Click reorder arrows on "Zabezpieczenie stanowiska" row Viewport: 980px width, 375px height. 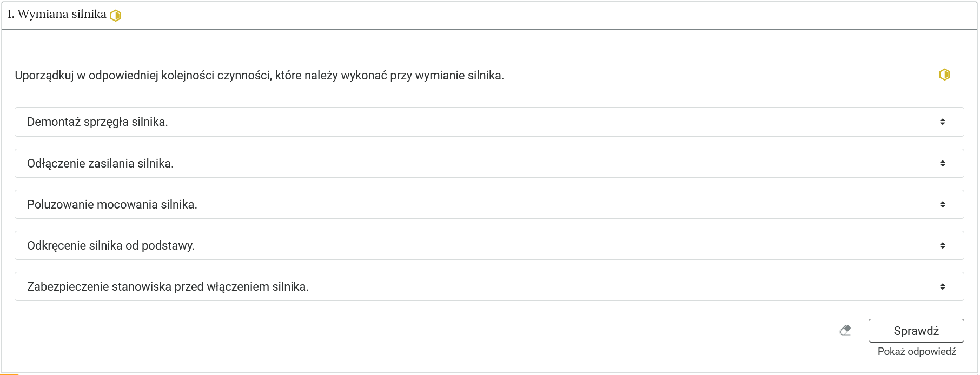pyautogui.click(x=942, y=286)
